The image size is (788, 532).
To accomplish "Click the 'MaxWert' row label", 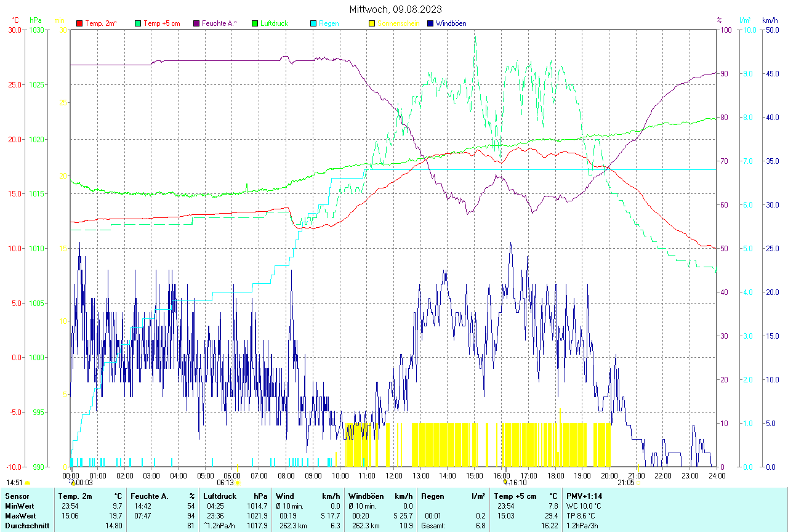I will 19,515.
